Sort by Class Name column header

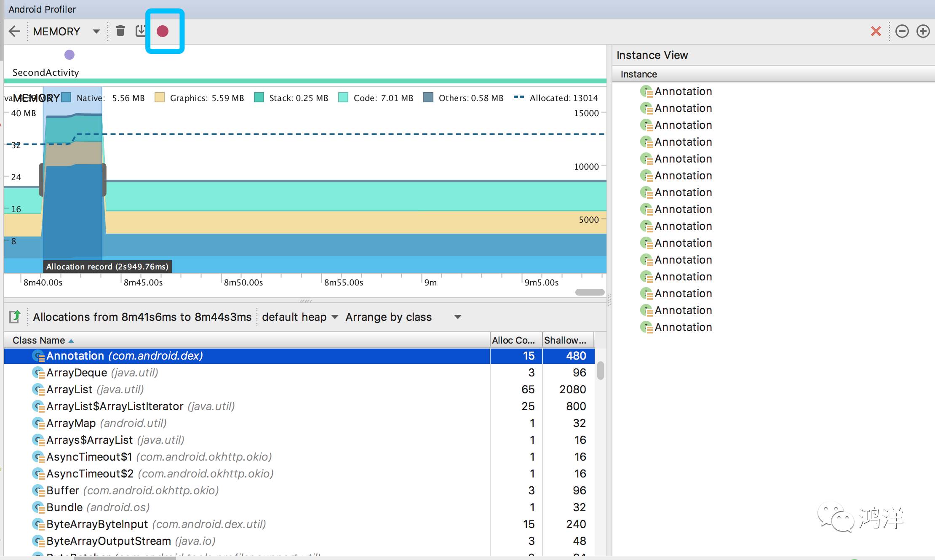point(39,340)
